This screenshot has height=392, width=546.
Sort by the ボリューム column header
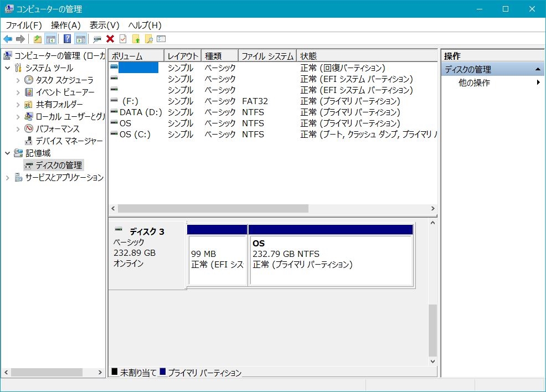click(136, 56)
